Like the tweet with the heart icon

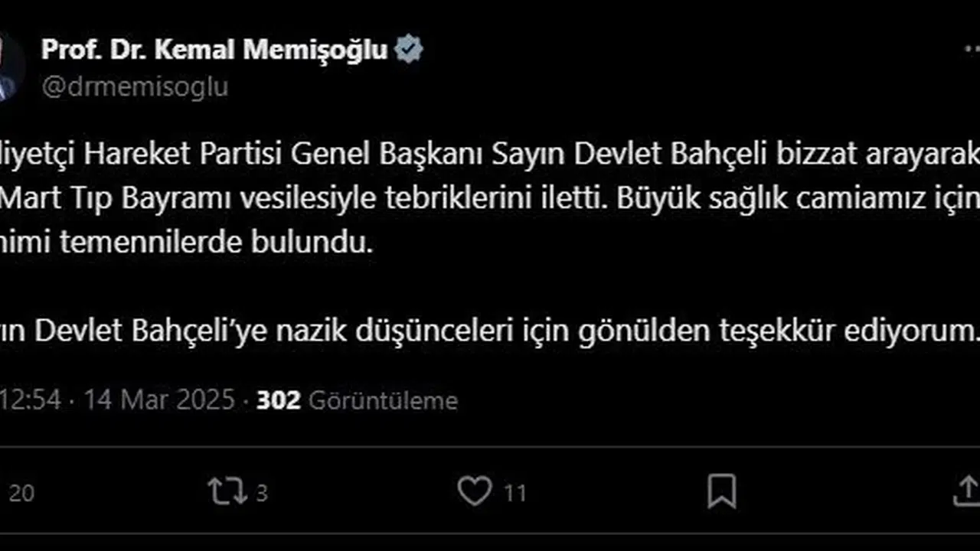pos(474,491)
